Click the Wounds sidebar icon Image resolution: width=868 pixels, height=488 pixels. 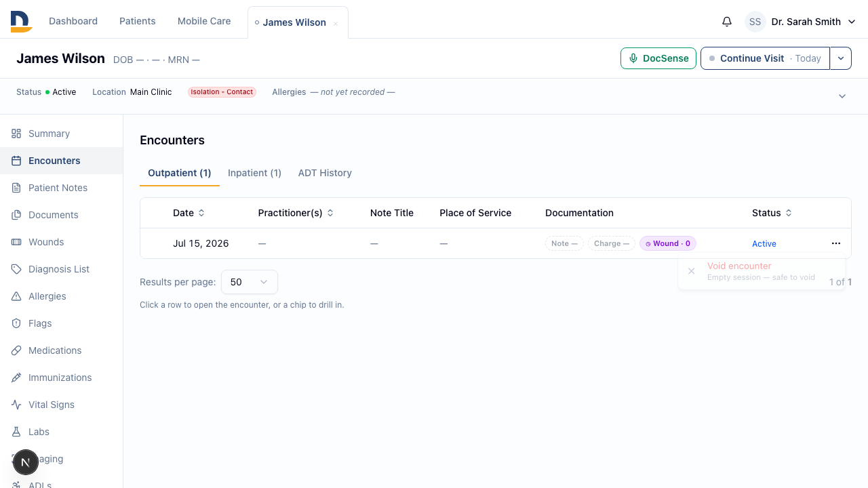(16, 242)
